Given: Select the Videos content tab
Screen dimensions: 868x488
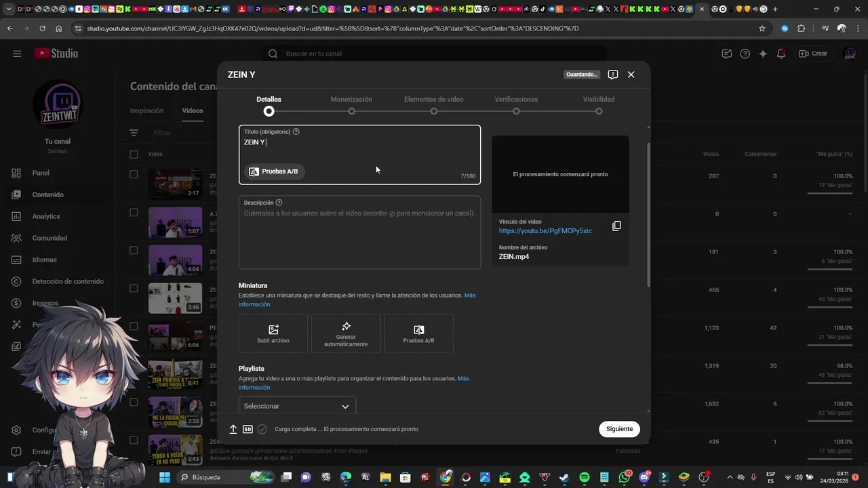Looking at the screenshot, I should (193, 110).
